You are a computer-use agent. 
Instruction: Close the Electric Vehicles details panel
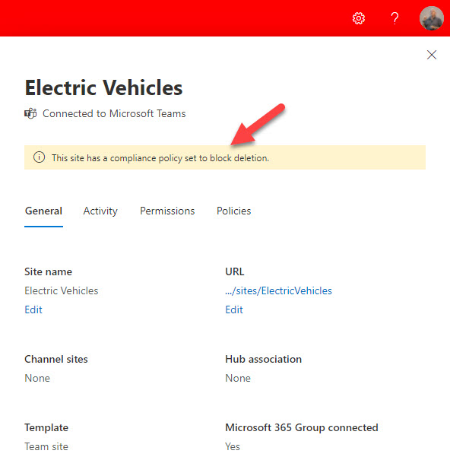[432, 55]
